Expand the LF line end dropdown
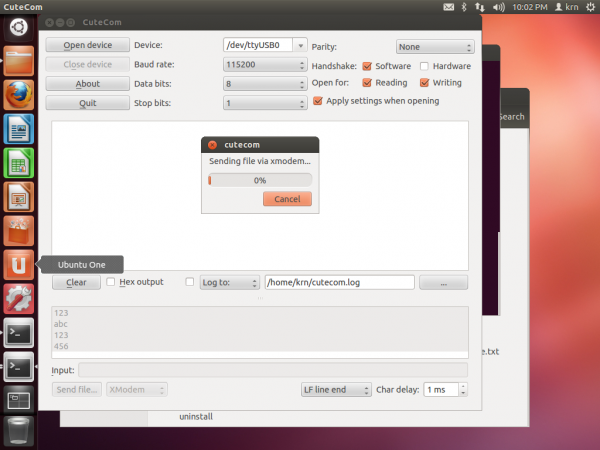 point(335,389)
